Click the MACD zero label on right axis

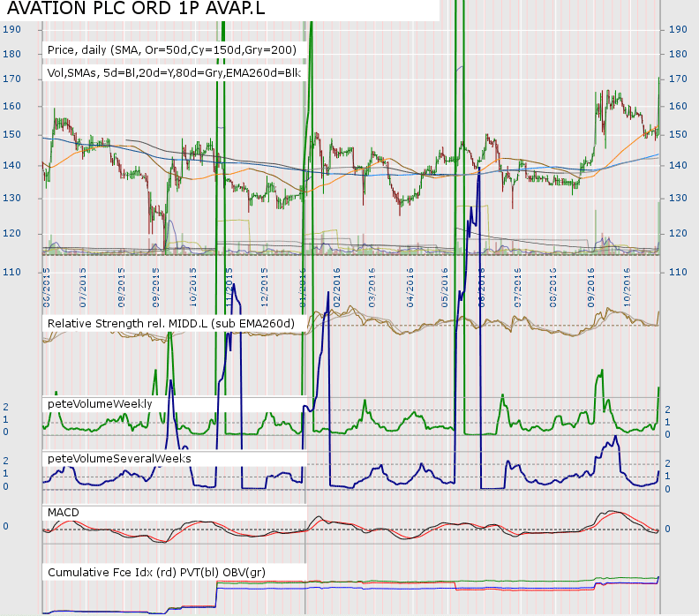point(667,530)
